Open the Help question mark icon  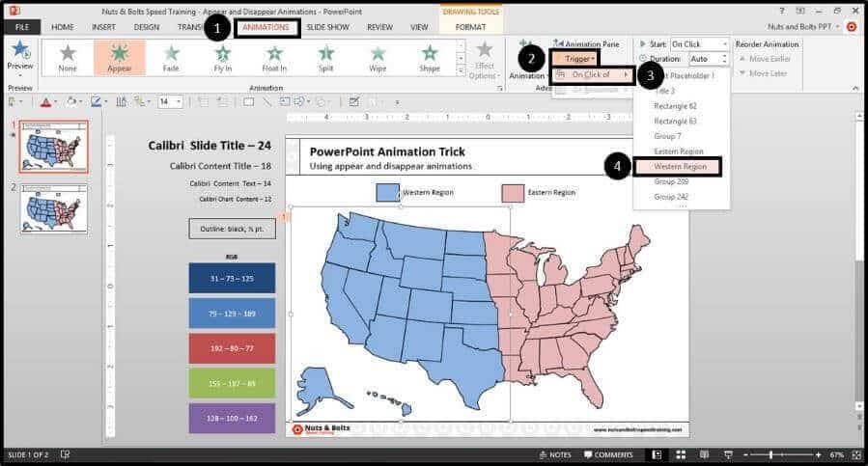point(782,11)
